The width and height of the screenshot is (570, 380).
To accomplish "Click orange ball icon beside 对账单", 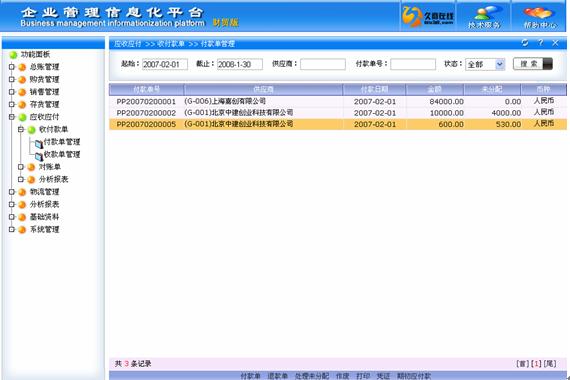I will (31, 167).
